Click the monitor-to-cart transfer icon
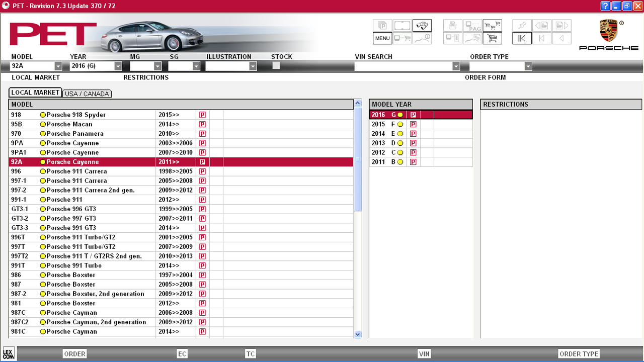 pos(402,38)
